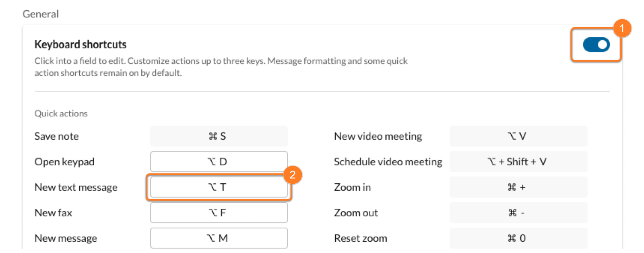Click the New video meeting shortcut field

coord(518,136)
